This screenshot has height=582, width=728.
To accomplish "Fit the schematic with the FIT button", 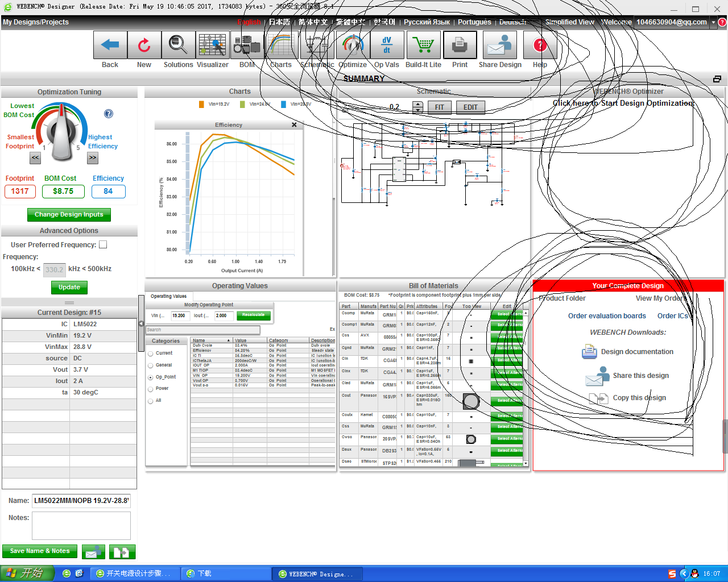I will tap(440, 107).
